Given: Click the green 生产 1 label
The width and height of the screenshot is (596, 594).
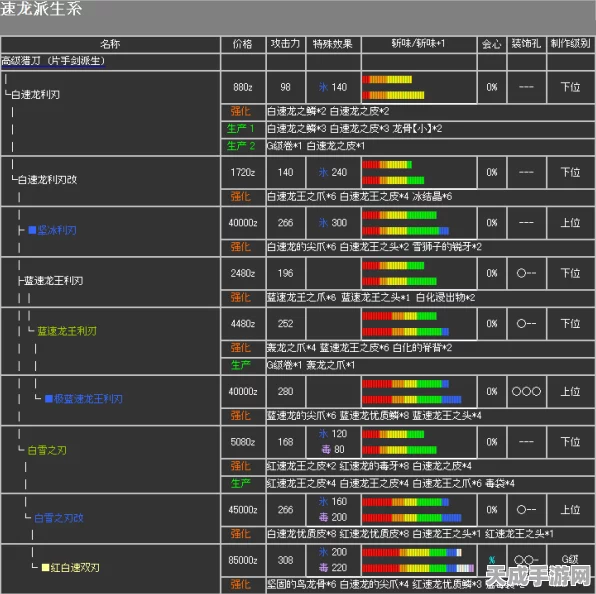Looking at the screenshot, I should point(241,129).
